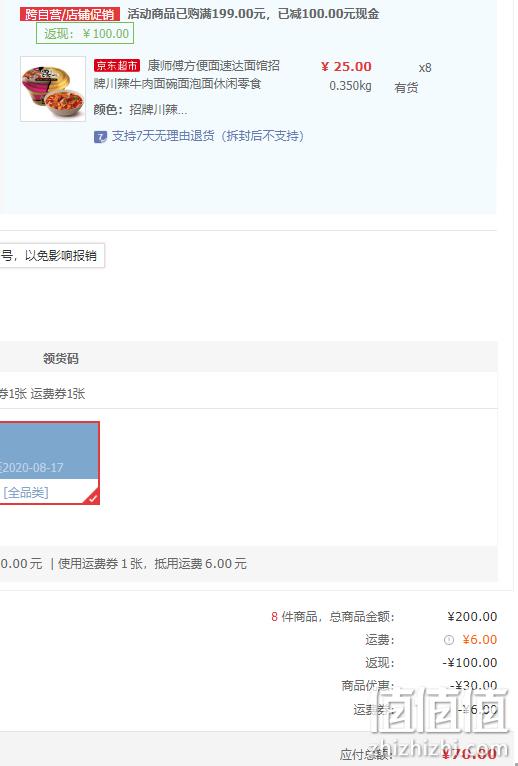Screen dimensions: 518x766
Task: Click the 2020-08-17 coupon expiry date
Action: coord(33,468)
